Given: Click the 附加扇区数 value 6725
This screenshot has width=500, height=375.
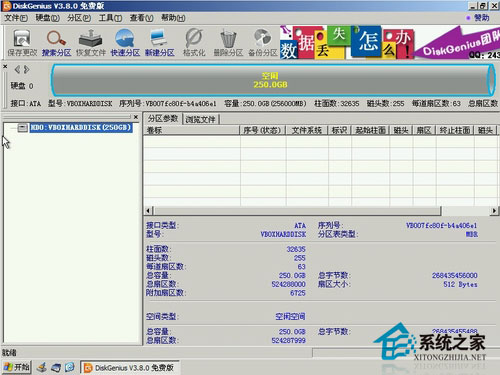Looking at the screenshot, I should click(x=298, y=293).
